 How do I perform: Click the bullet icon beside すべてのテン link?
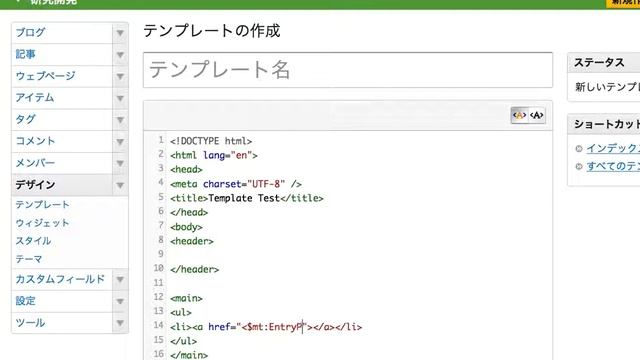pyautogui.click(x=579, y=167)
